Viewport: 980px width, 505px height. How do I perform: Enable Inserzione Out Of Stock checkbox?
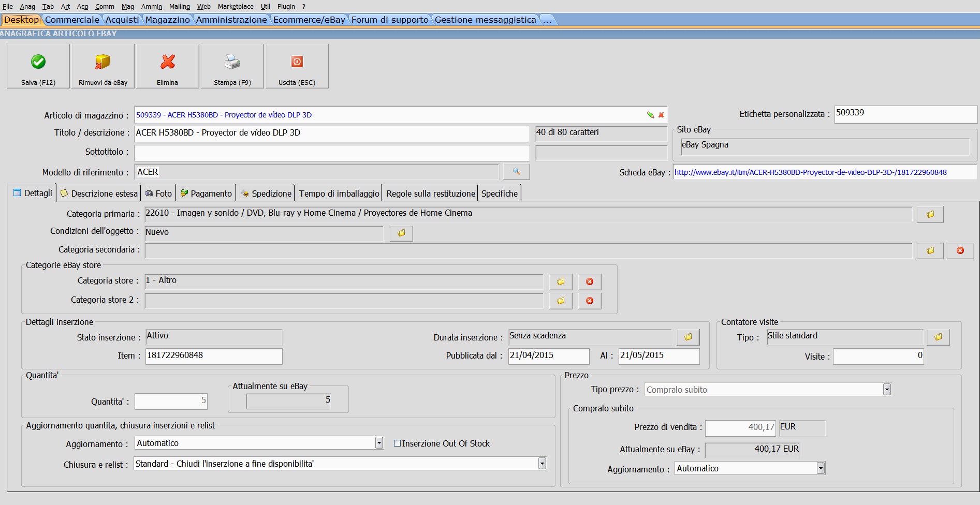398,443
